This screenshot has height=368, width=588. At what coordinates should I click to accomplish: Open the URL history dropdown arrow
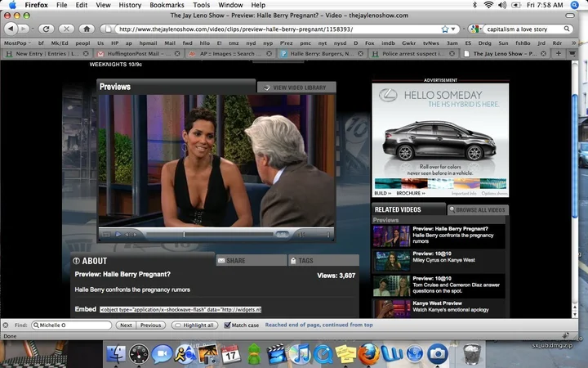pos(453,29)
